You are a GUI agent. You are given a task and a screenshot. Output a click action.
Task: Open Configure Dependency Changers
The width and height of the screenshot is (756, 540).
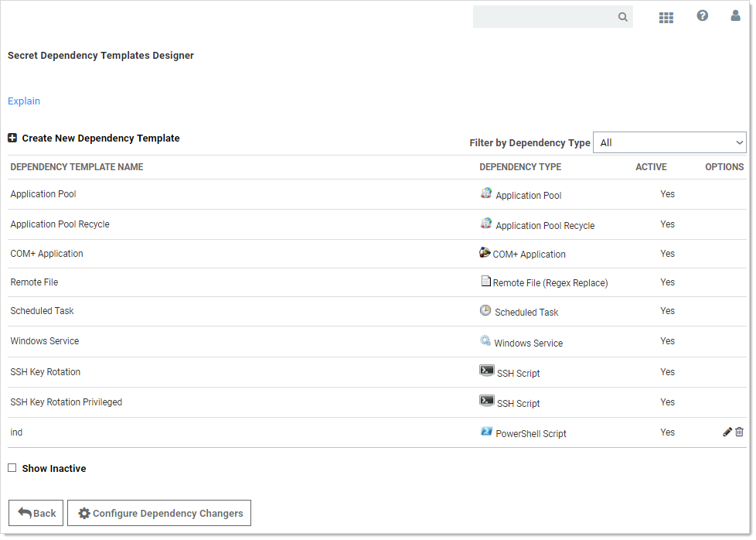pyautogui.click(x=159, y=513)
